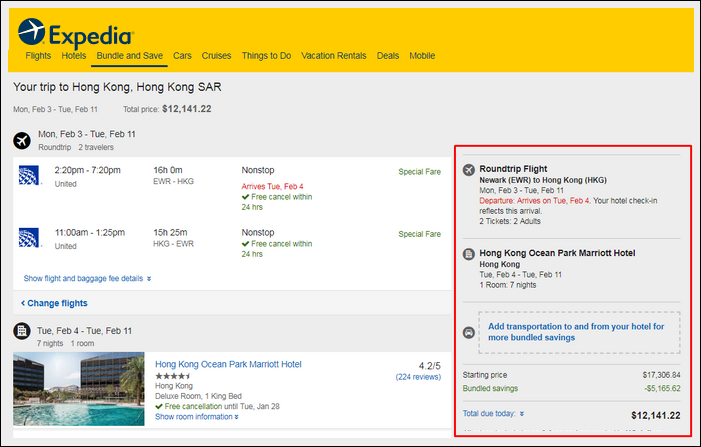Click the United logo on 11:00am flight
Screen dimensions: 701x447
[29, 237]
